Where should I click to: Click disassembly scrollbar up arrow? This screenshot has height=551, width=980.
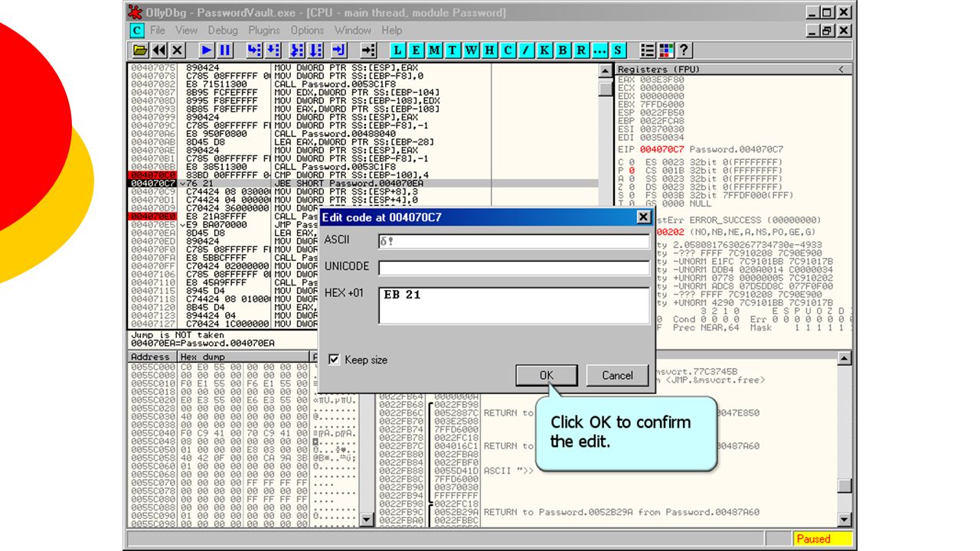pyautogui.click(x=606, y=71)
